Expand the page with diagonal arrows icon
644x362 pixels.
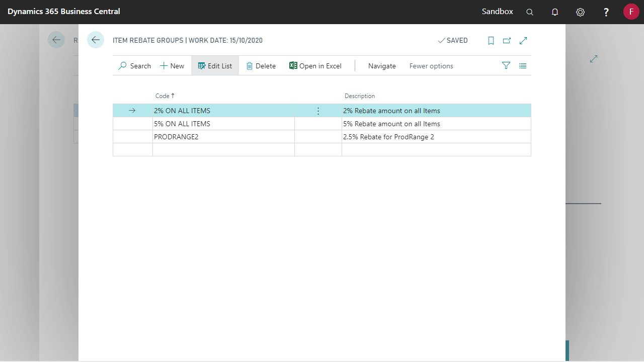coord(523,41)
